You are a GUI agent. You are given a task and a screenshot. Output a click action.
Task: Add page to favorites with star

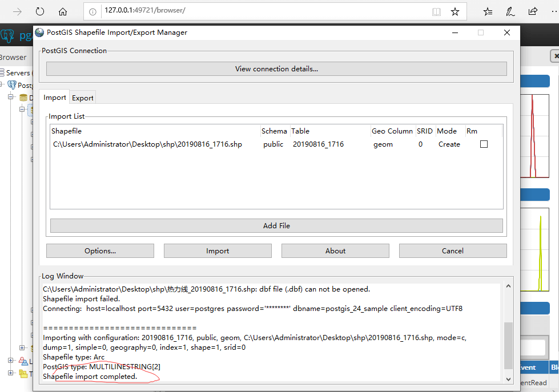[455, 11]
